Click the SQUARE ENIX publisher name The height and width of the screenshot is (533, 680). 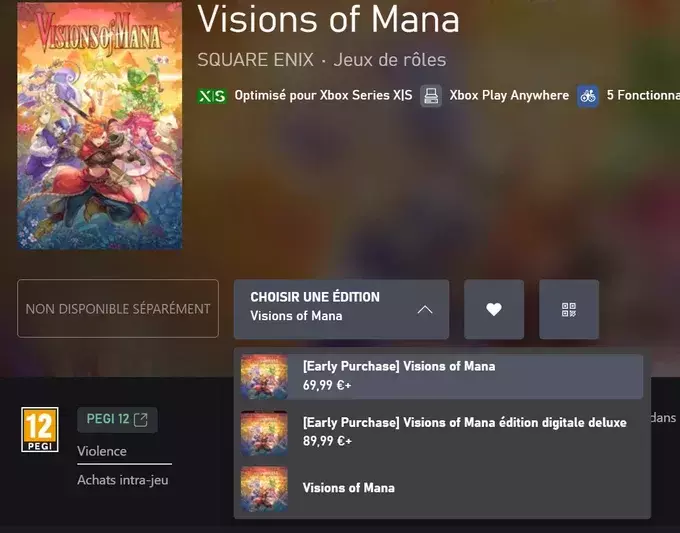(255, 60)
